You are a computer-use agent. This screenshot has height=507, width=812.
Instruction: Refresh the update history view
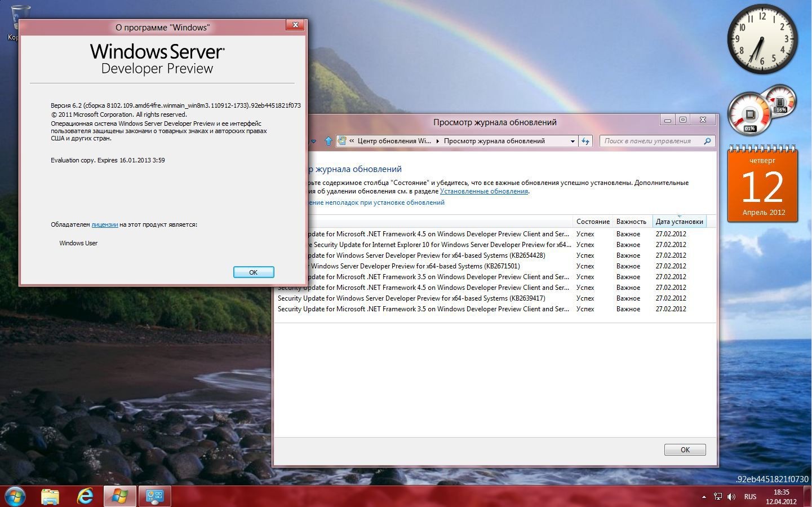coord(585,141)
